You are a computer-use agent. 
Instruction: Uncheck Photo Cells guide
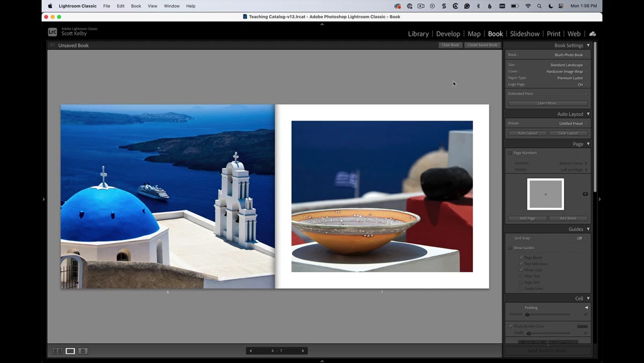pos(521,270)
